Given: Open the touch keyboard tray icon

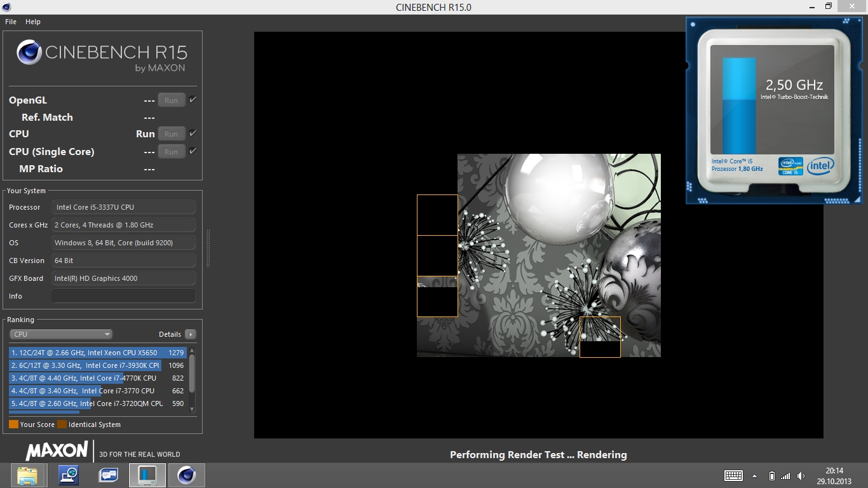Looking at the screenshot, I should (733, 476).
